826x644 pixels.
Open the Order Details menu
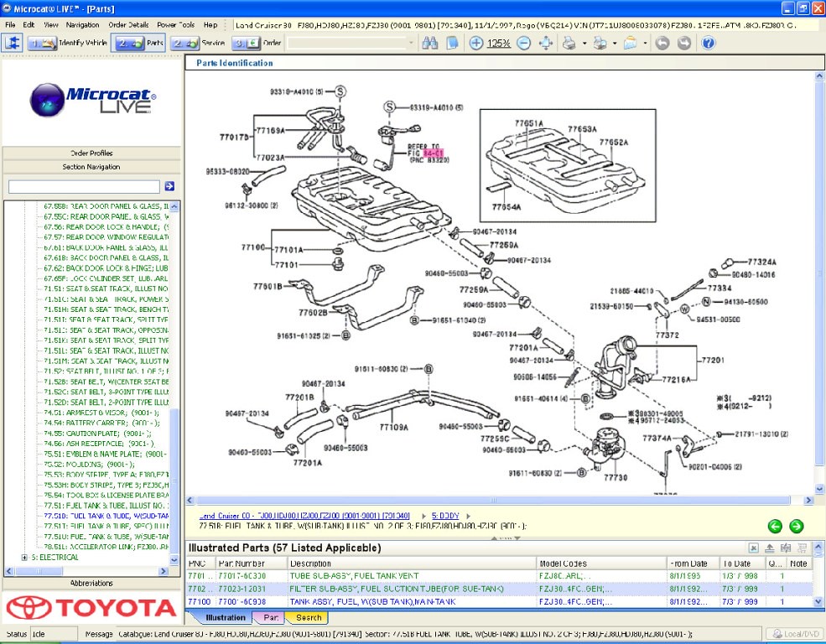click(128, 25)
